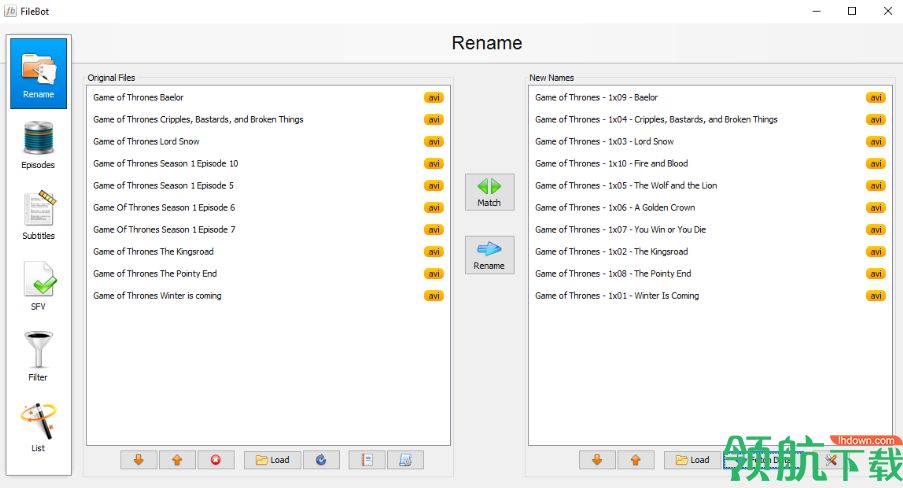
Task: Select new name '1x08 - The Pointy End'
Action: [x=710, y=274]
